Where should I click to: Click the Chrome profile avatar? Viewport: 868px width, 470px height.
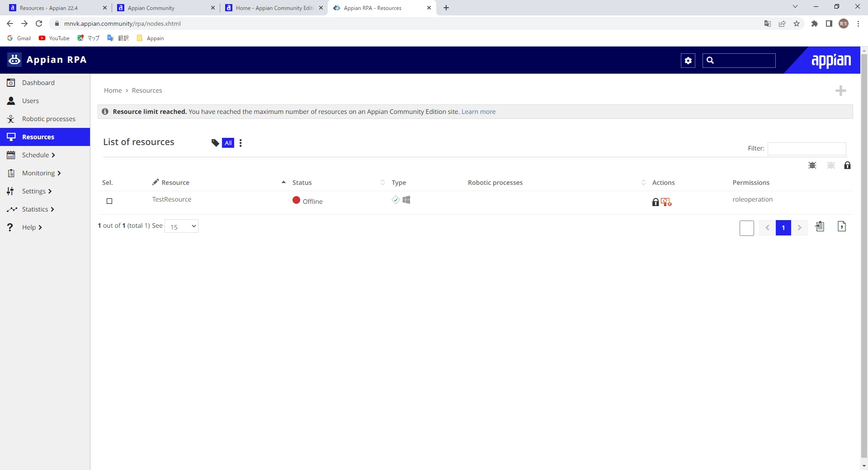click(844, 23)
